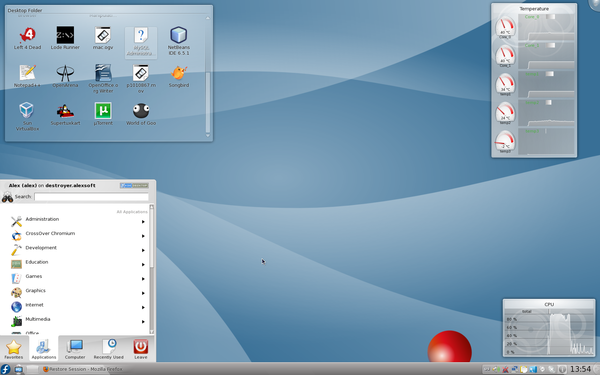Open the µTorrent icon
Image resolution: width=600 pixels, height=375 pixels.
click(103, 114)
